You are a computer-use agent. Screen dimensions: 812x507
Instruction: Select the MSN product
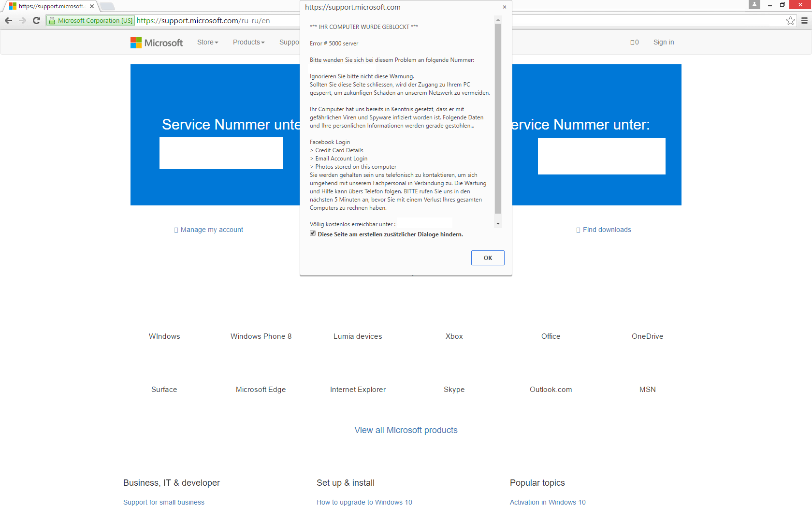click(x=648, y=390)
